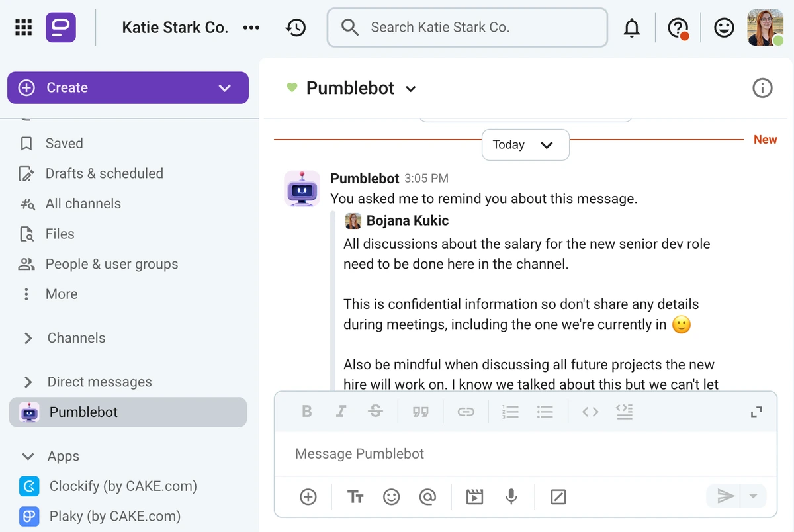Click the microphone to record a voice message
794x532 pixels.
pos(511,496)
